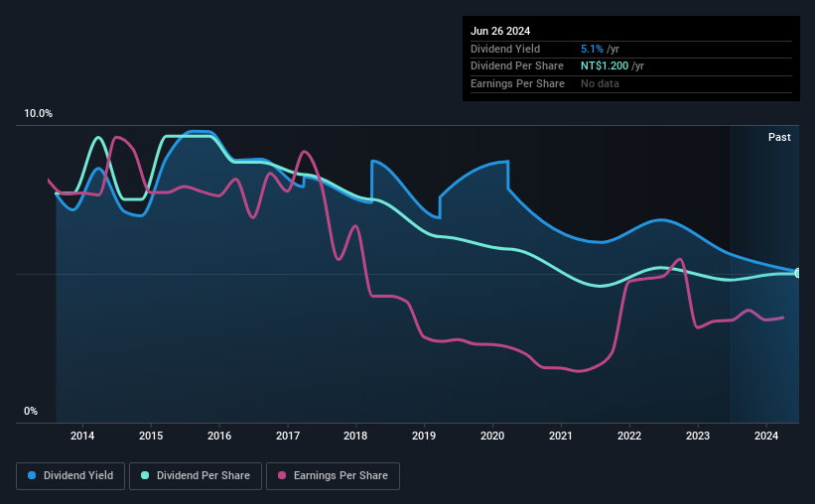Image resolution: width=815 pixels, height=504 pixels.
Task: Click the 5.1% dividend yield value
Action: click(592, 49)
